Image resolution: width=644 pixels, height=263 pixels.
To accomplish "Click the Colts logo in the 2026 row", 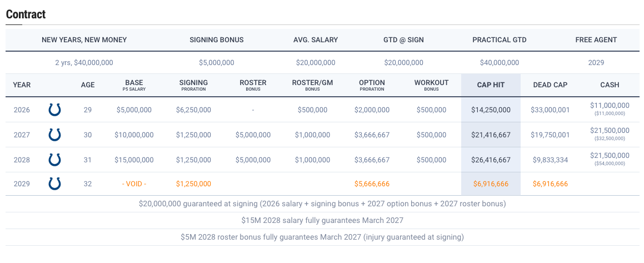I will pyautogui.click(x=54, y=110).
